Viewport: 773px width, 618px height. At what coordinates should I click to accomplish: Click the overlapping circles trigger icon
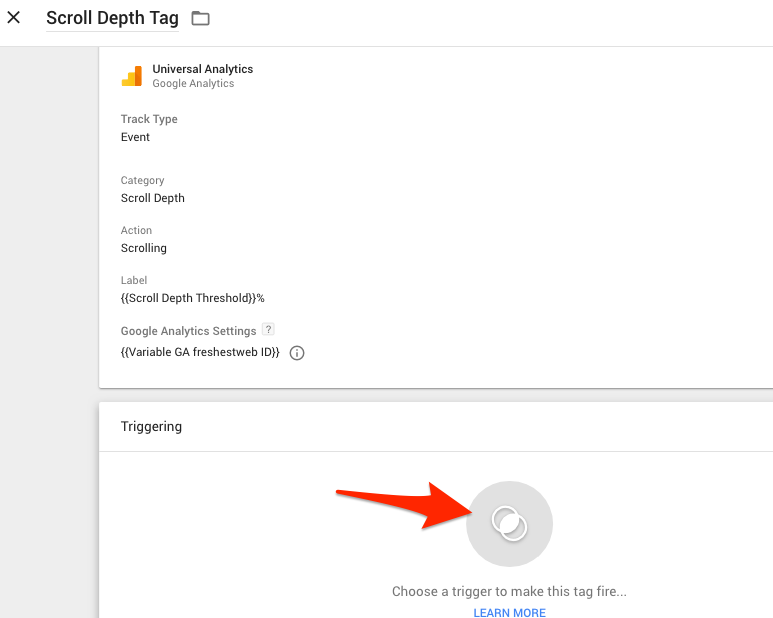tap(509, 524)
